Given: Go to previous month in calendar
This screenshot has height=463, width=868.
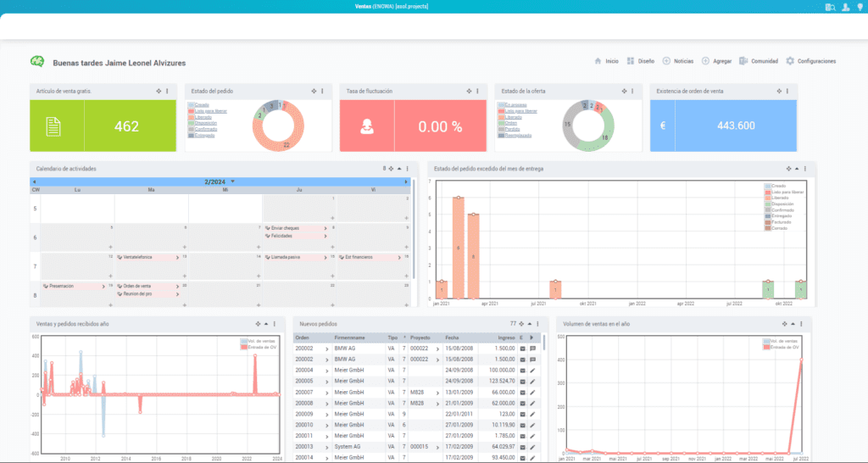Looking at the screenshot, I should (x=34, y=181).
